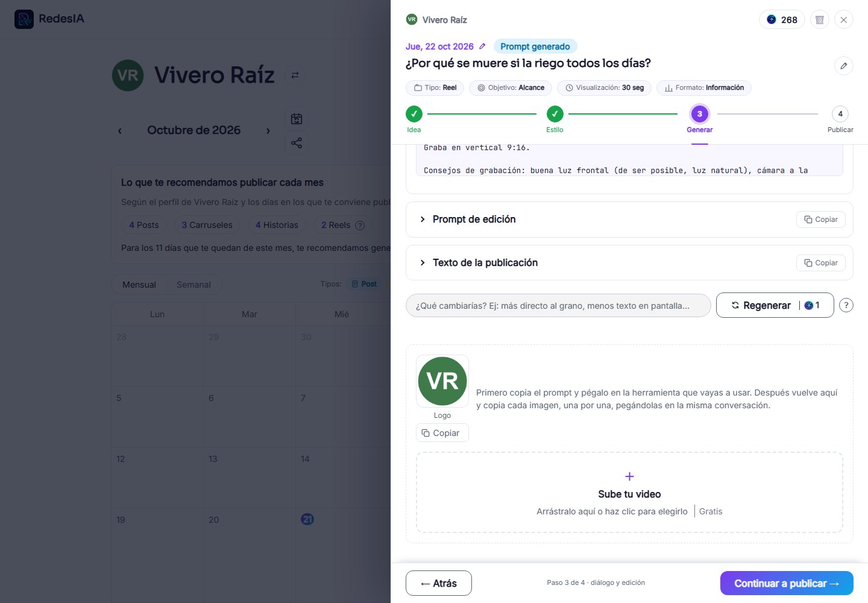Delete with the trash icon

click(x=820, y=20)
